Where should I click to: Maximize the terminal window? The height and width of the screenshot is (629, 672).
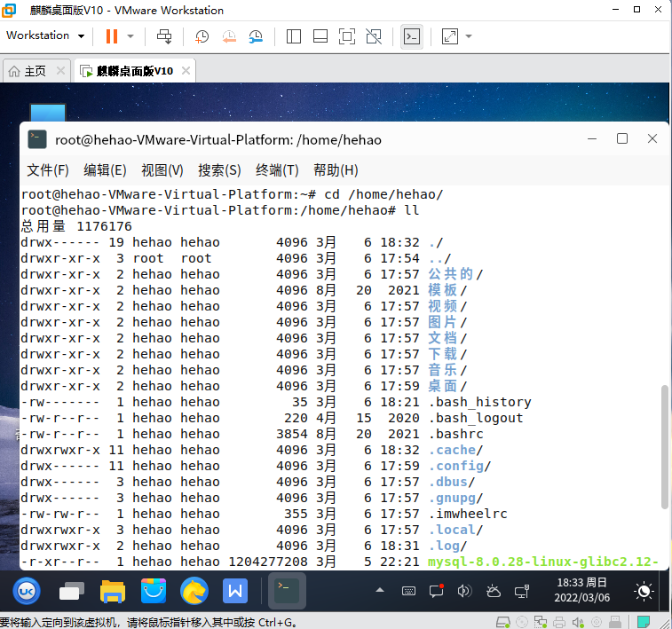[622, 138]
